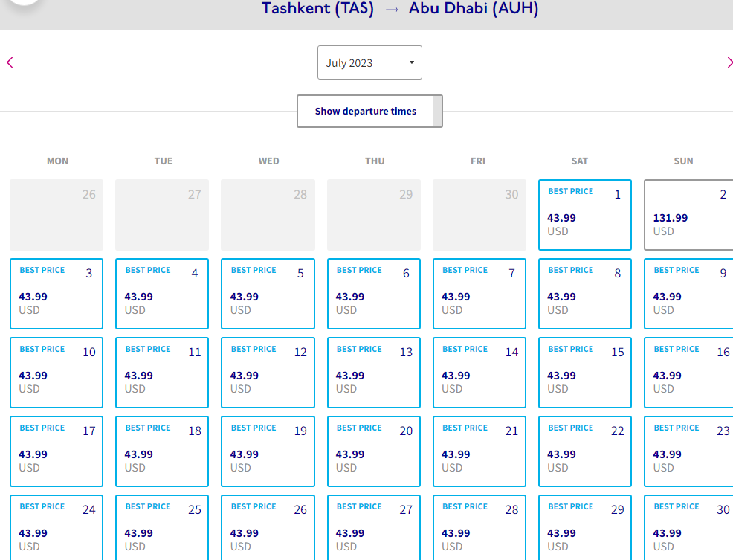Select Friday July 14 fare cell
Viewport: 733px width, 560px height.
[x=479, y=373]
